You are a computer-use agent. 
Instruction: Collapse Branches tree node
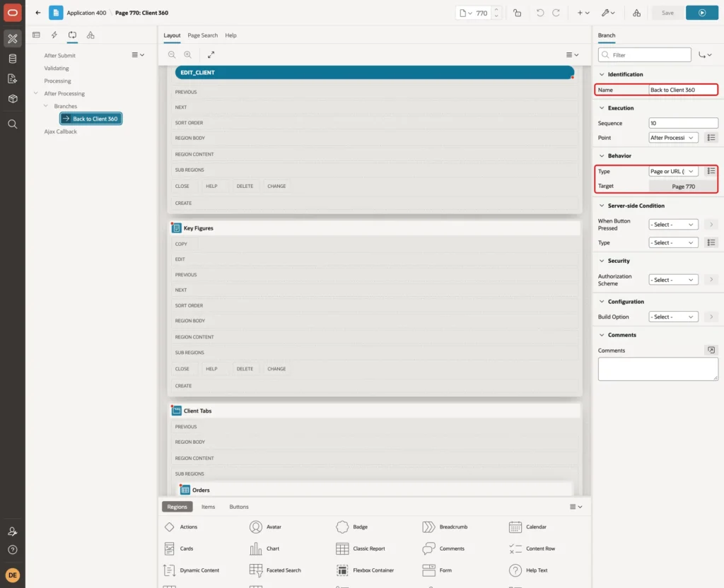[46, 106]
